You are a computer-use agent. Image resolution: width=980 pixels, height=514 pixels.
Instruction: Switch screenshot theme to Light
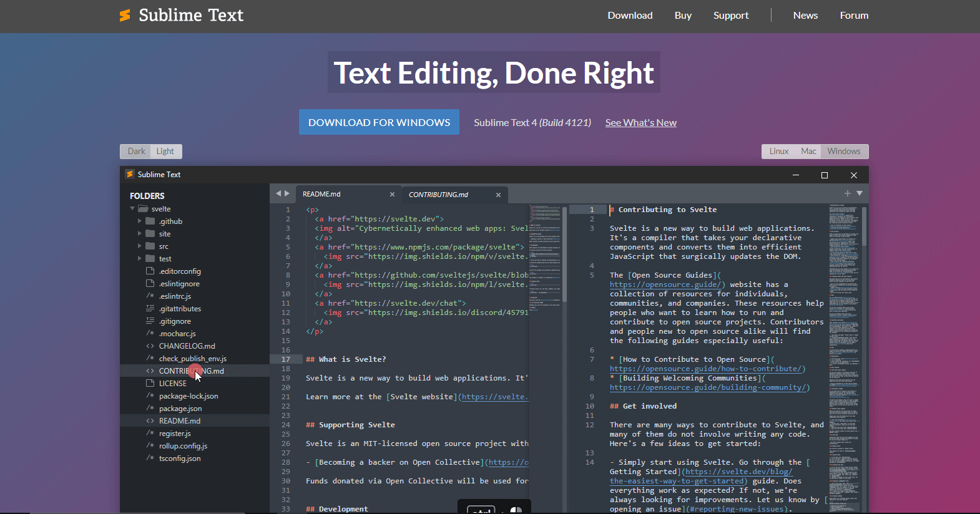point(165,152)
